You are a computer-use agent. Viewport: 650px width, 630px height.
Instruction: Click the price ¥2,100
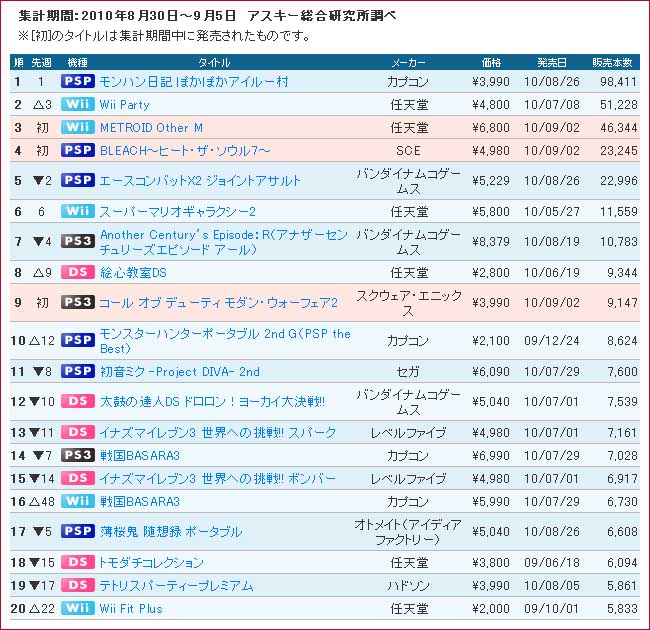(x=491, y=341)
